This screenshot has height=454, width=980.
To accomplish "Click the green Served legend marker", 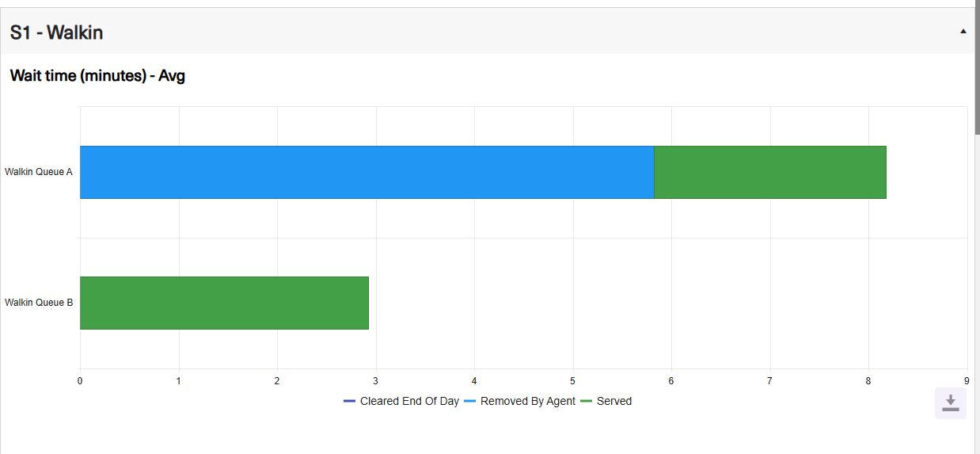I will (x=587, y=401).
